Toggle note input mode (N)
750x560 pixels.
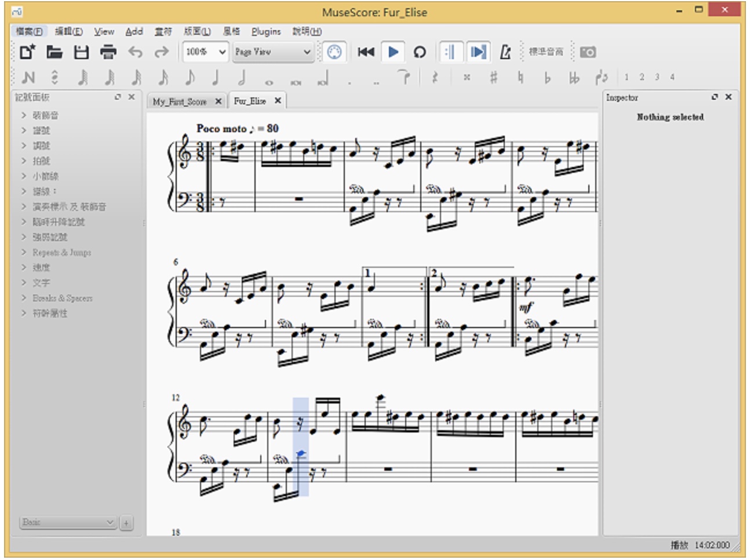[x=28, y=77]
